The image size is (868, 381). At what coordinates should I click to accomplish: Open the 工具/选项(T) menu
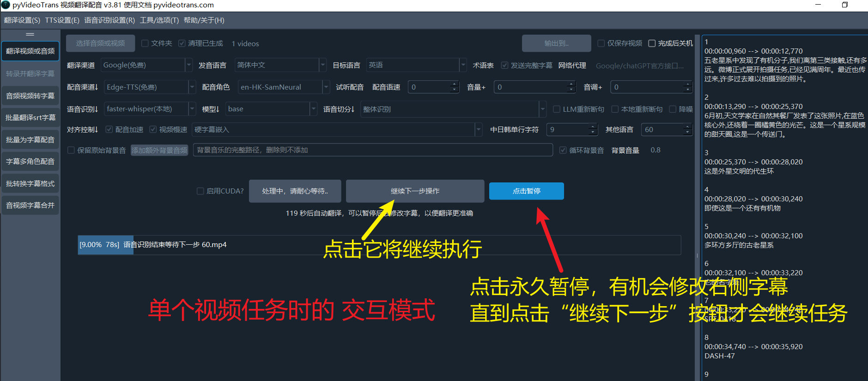(x=159, y=20)
